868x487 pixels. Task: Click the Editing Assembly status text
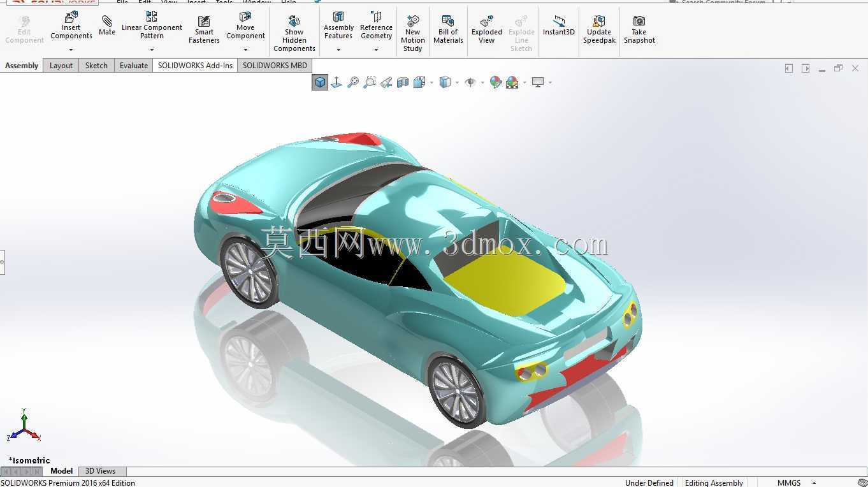(x=714, y=483)
